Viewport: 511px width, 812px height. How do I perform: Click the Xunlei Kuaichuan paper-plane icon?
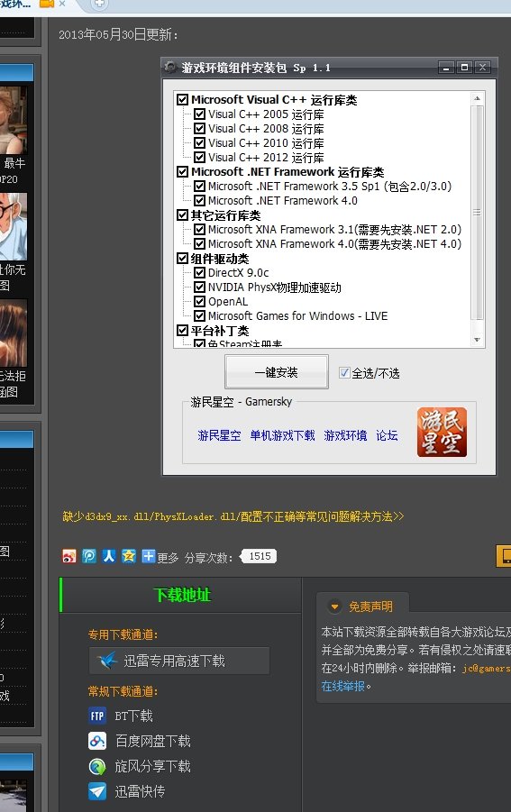97,791
